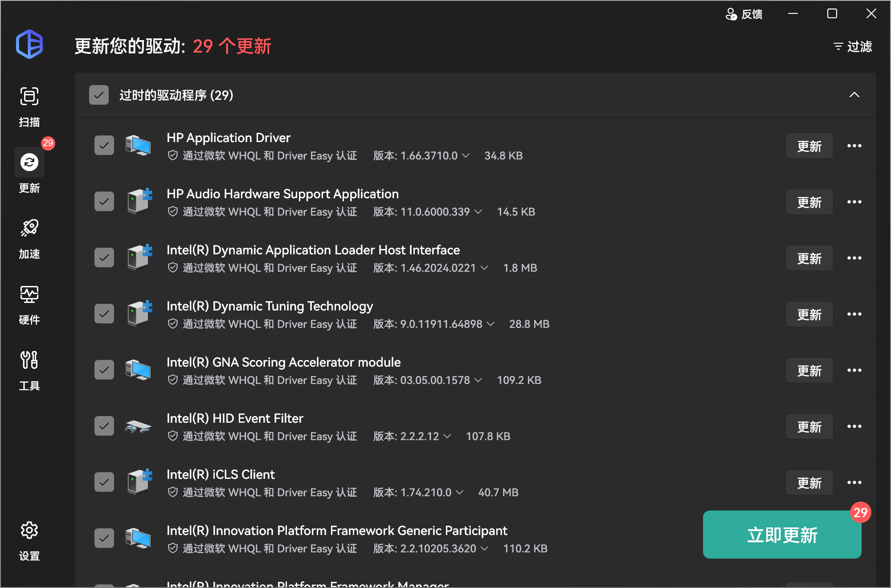Collapse the outdated drivers (过时的驱动程序) section
The image size is (891, 588).
click(x=854, y=95)
